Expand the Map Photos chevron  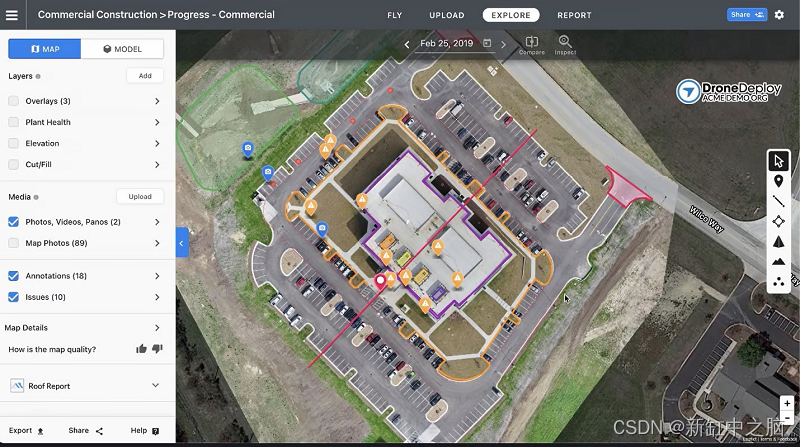[x=157, y=243]
